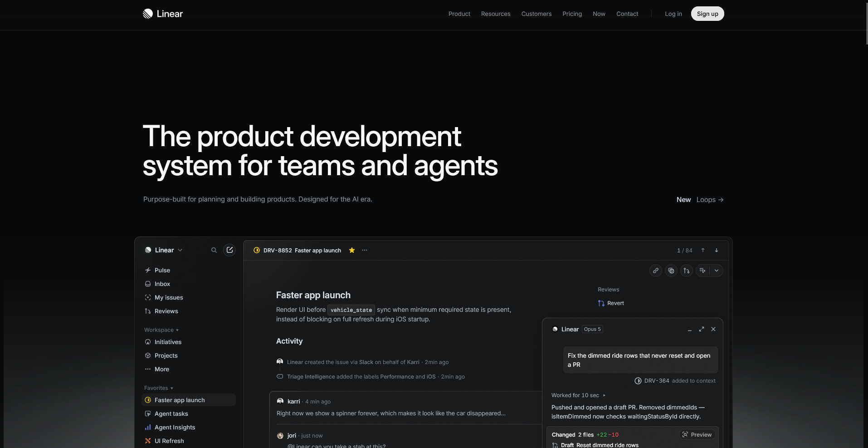The width and height of the screenshot is (868, 448).
Task: Click the agent action icon left of the toolbar chevron
Action: pyautogui.click(x=702, y=271)
